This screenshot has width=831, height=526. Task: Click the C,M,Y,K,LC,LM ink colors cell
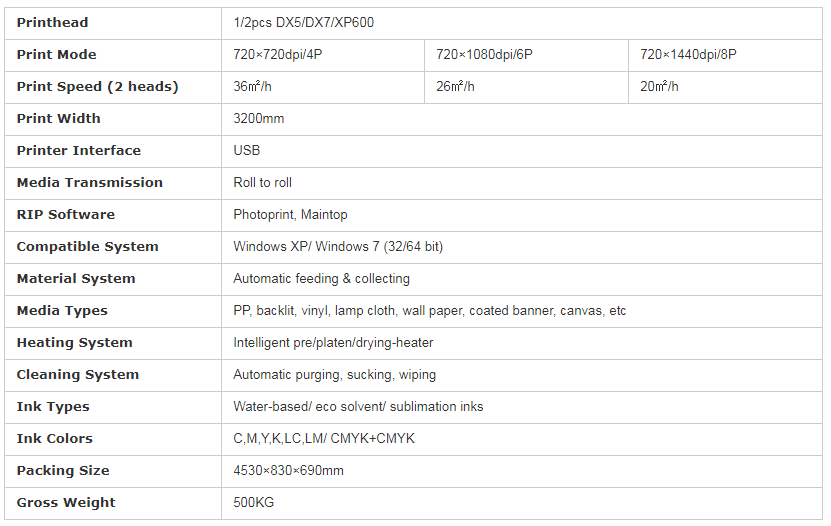click(x=521, y=439)
